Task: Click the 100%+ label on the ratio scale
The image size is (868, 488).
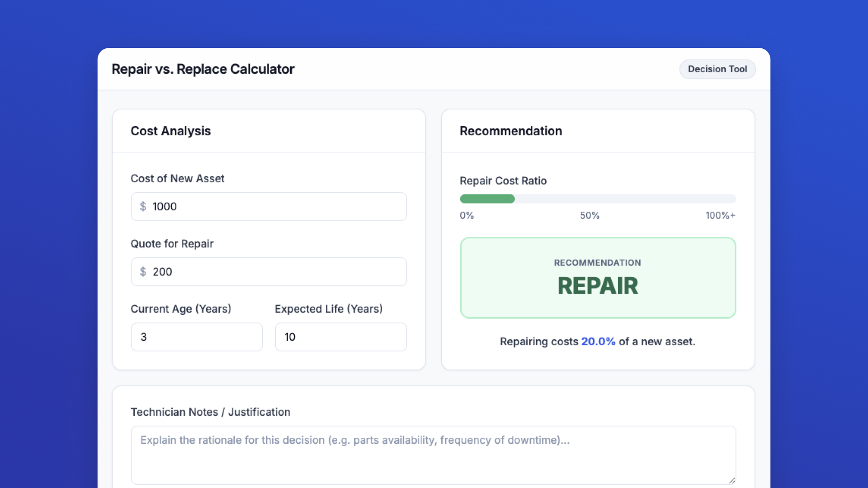Action: [721, 216]
